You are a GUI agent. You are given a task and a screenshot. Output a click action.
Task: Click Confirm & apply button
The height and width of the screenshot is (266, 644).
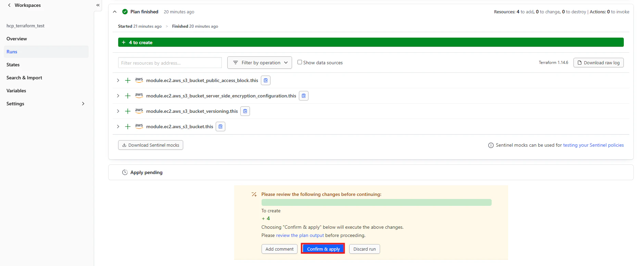[323, 249]
